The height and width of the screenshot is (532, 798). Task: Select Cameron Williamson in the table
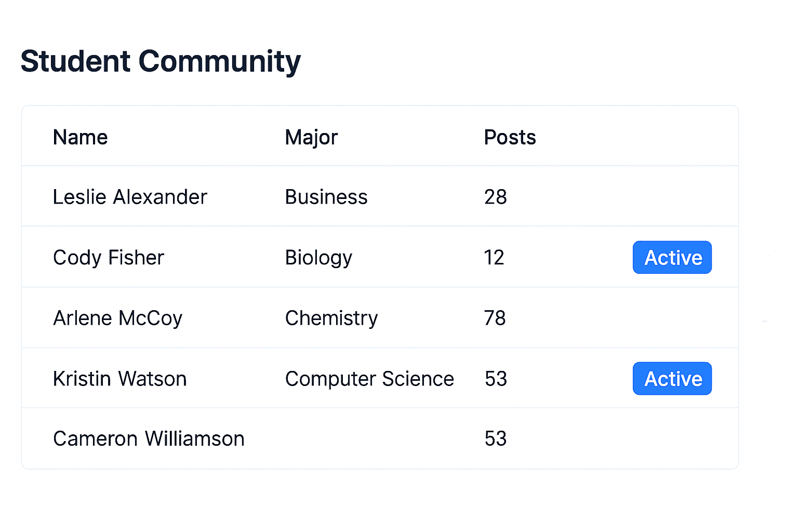[x=149, y=439]
